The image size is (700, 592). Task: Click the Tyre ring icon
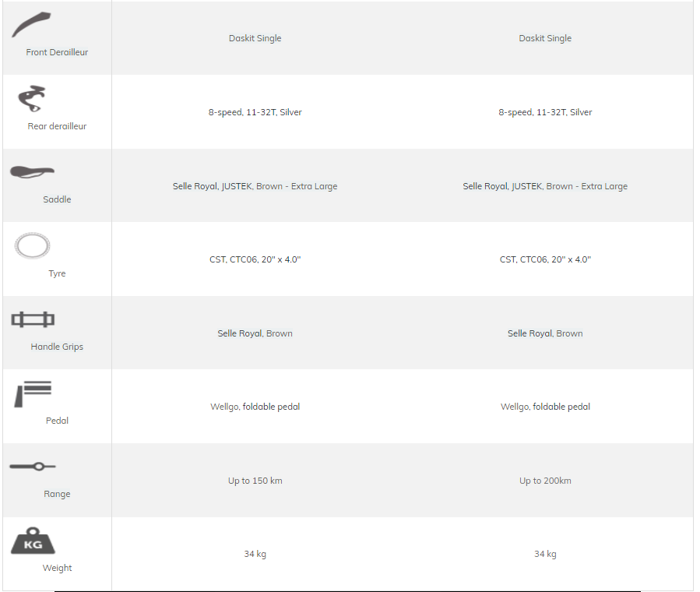pos(32,245)
